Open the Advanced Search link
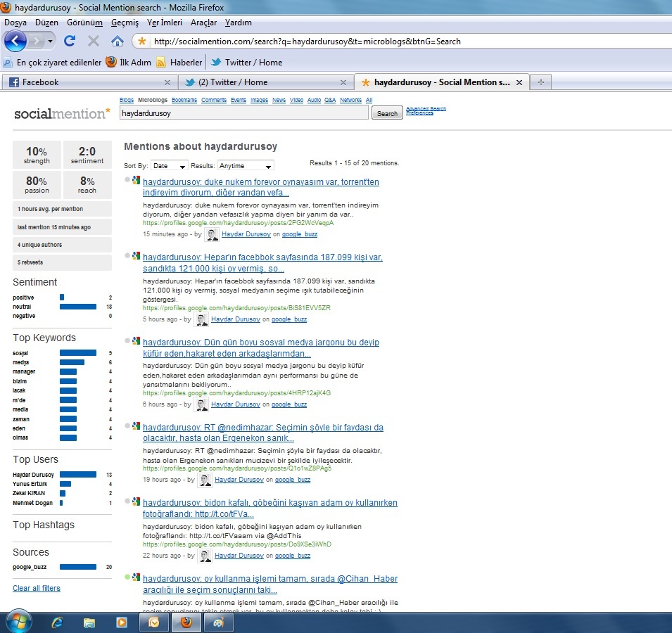Screen dimensions: 672x633 click(426, 108)
